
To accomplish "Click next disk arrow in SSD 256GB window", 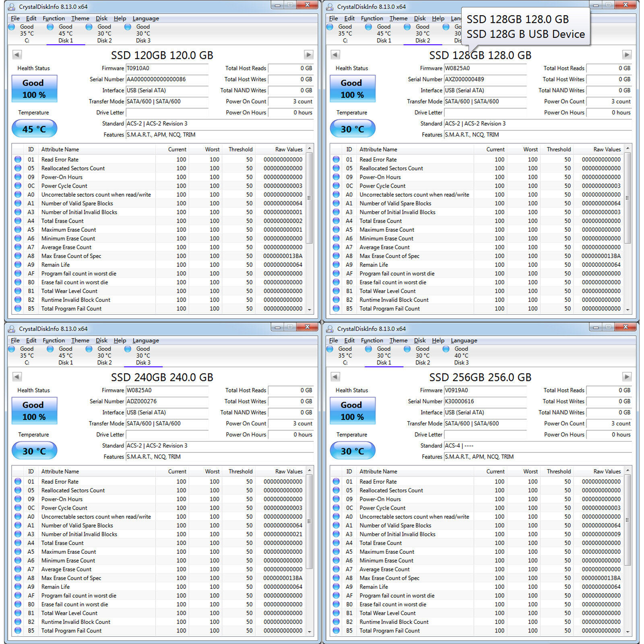I will [x=627, y=377].
